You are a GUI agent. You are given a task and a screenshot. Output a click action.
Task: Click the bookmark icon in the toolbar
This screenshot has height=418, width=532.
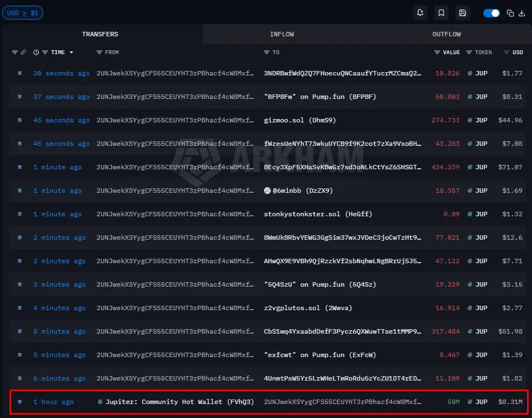pyautogui.click(x=441, y=13)
